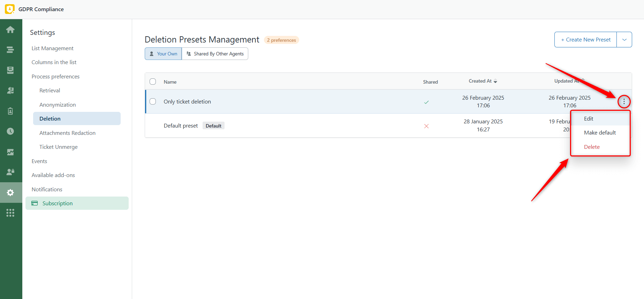644x299 pixels.
Task: Expand the Create New Preset dropdown arrow
Action: pyautogui.click(x=624, y=40)
